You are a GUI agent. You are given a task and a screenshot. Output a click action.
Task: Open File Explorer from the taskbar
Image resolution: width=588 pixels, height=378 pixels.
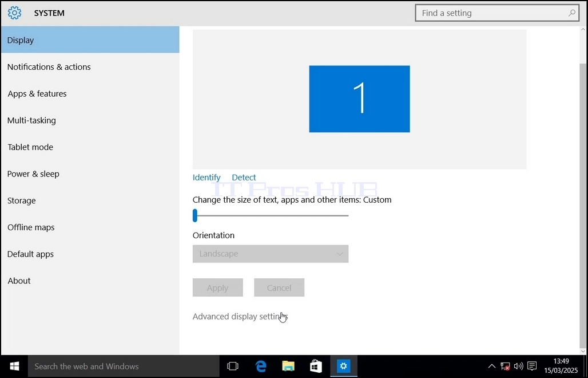point(288,366)
